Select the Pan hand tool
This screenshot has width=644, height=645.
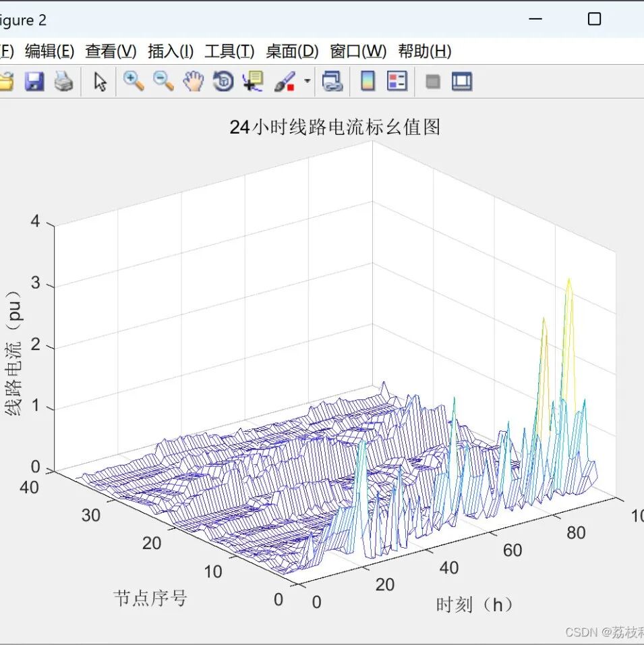click(x=194, y=81)
